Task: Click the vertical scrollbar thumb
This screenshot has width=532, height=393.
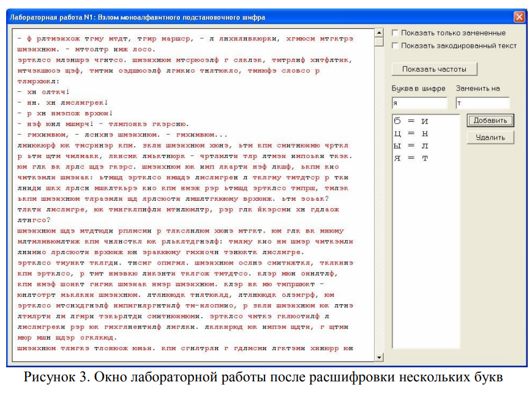Action: coord(379,43)
